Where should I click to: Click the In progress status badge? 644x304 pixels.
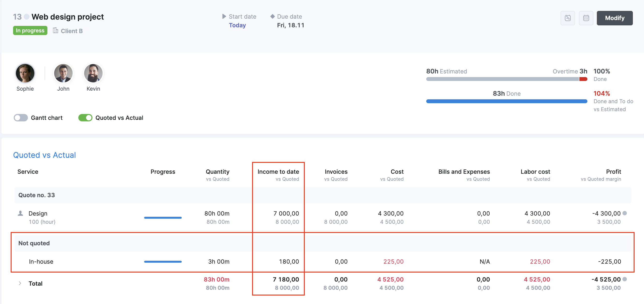pyautogui.click(x=30, y=30)
